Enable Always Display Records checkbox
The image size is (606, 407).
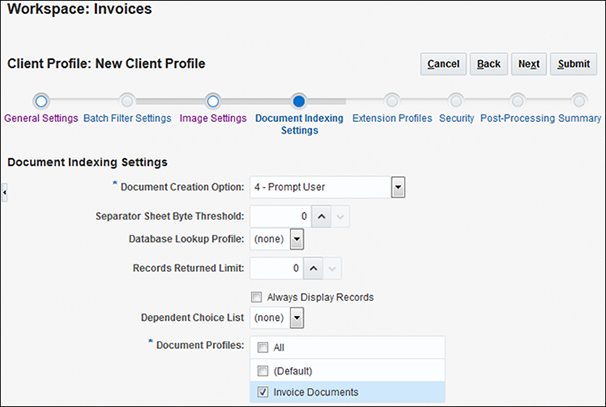pyautogui.click(x=257, y=297)
